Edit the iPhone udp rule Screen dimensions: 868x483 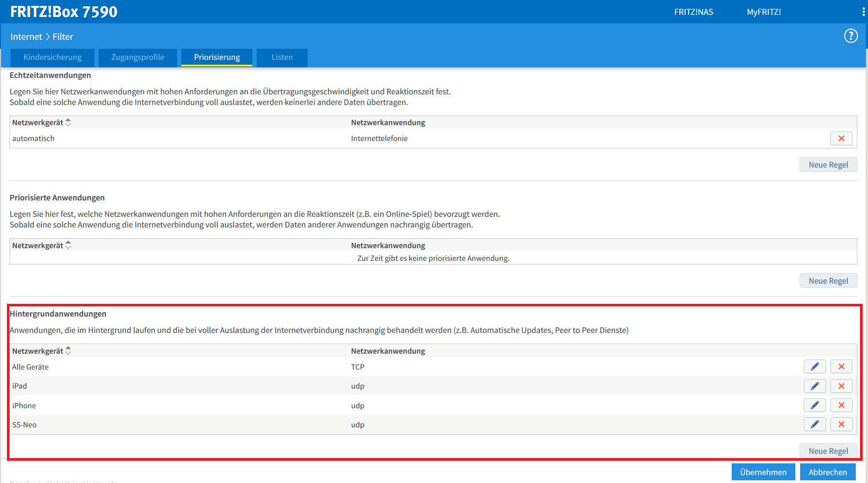[814, 405]
